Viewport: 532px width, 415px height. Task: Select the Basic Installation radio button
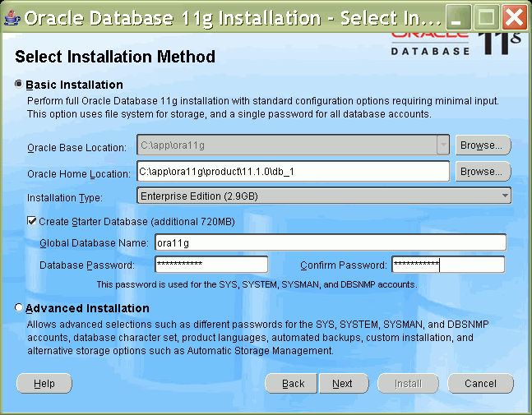click(20, 85)
